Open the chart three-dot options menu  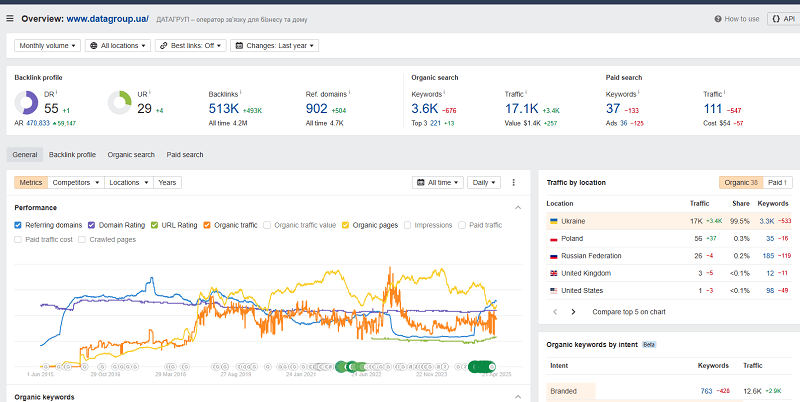coord(513,183)
